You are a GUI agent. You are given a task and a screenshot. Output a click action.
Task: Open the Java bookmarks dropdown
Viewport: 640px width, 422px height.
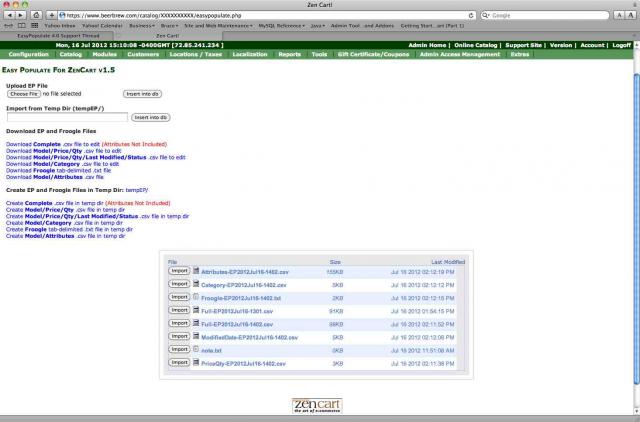318,25
